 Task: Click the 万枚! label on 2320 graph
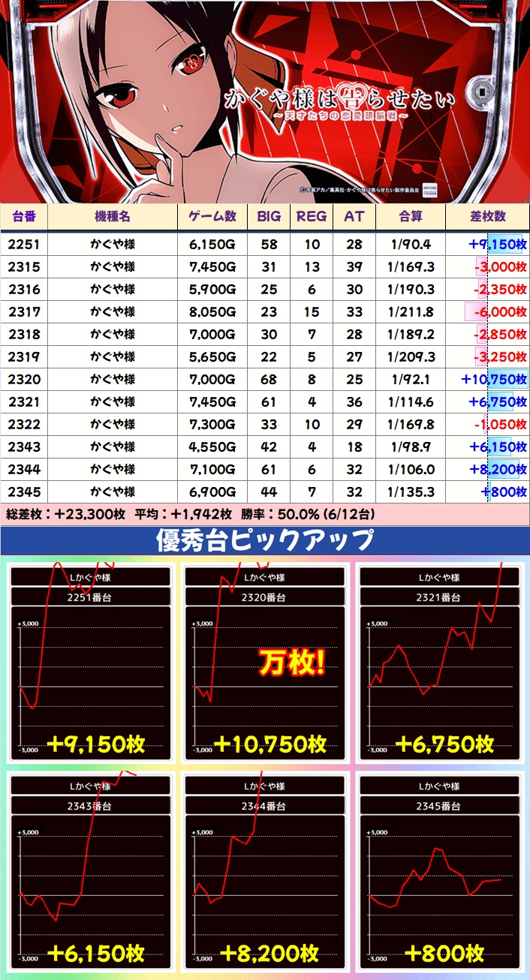(x=292, y=663)
